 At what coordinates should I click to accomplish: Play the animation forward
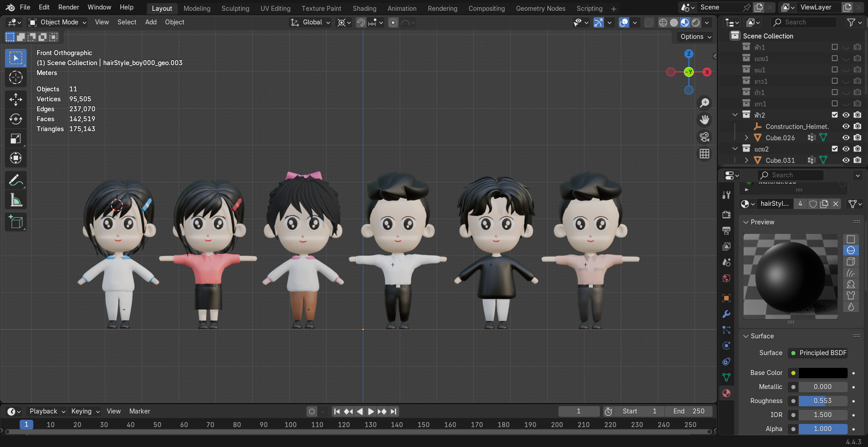point(371,411)
